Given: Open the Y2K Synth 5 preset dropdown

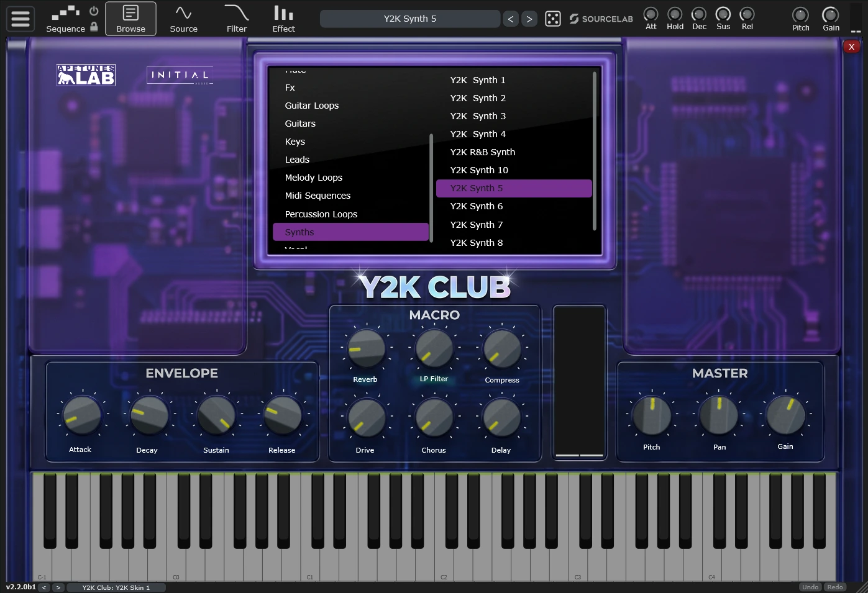Looking at the screenshot, I should click(409, 19).
